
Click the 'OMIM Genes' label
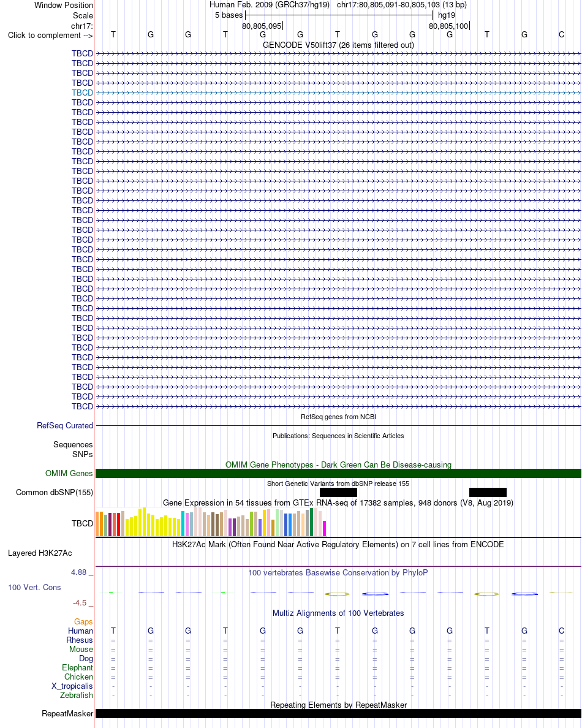pyautogui.click(x=69, y=474)
